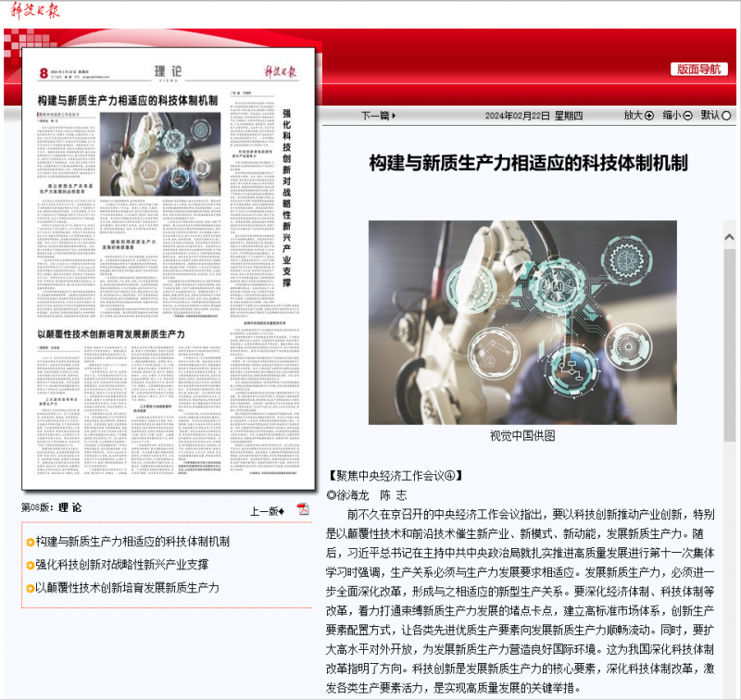
Task: Click orange bullet beside 以颠覆性技术创新 article
Action: [x=30, y=588]
